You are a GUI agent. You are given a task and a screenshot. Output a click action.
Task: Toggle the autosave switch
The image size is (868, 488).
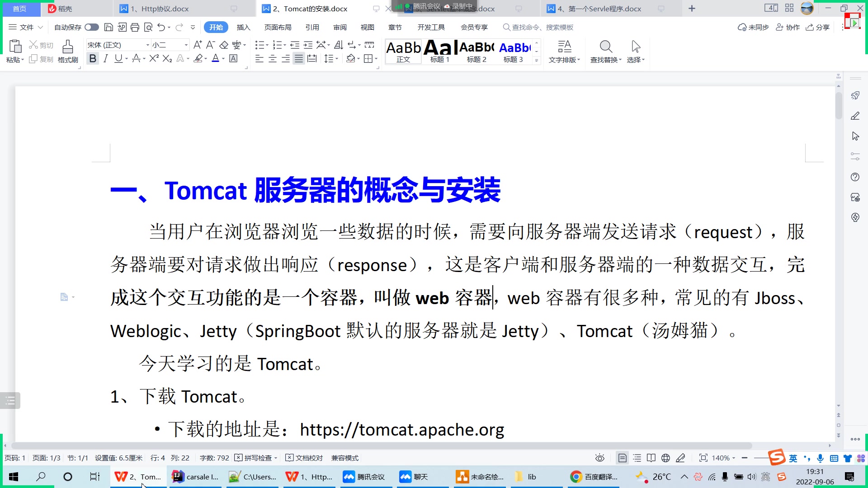click(91, 27)
